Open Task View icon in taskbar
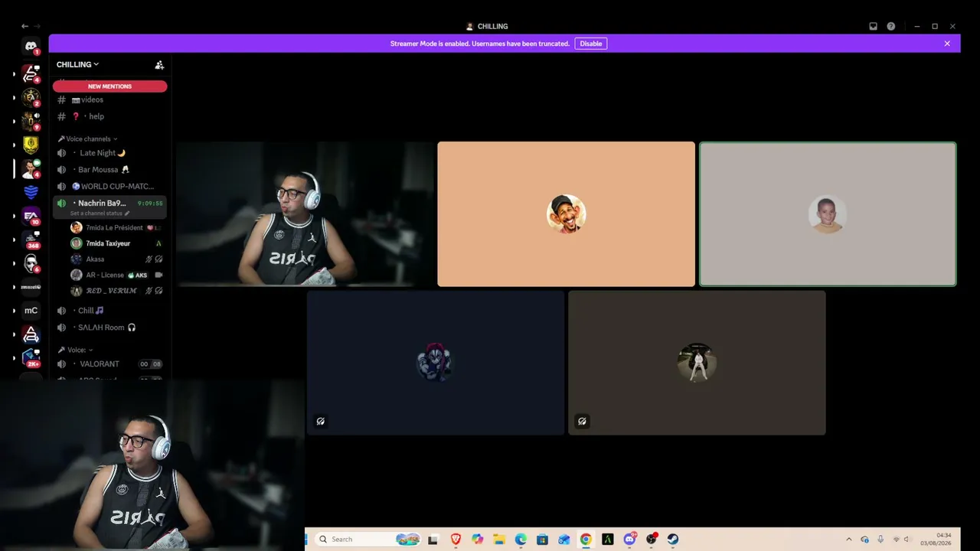This screenshot has height=551, width=980. tap(433, 539)
